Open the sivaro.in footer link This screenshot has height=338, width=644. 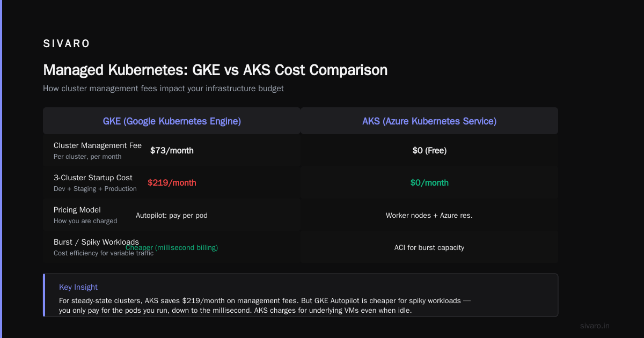(x=595, y=326)
